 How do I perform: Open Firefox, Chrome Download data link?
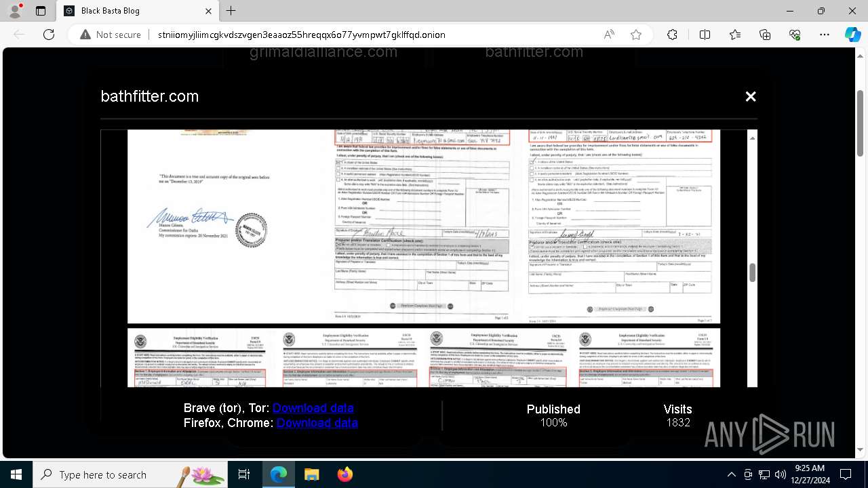point(317,423)
